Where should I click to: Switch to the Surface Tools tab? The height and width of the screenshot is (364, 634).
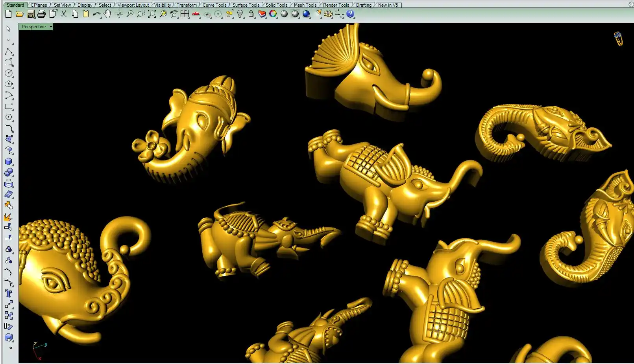pyautogui.click(x=246, y=5)
